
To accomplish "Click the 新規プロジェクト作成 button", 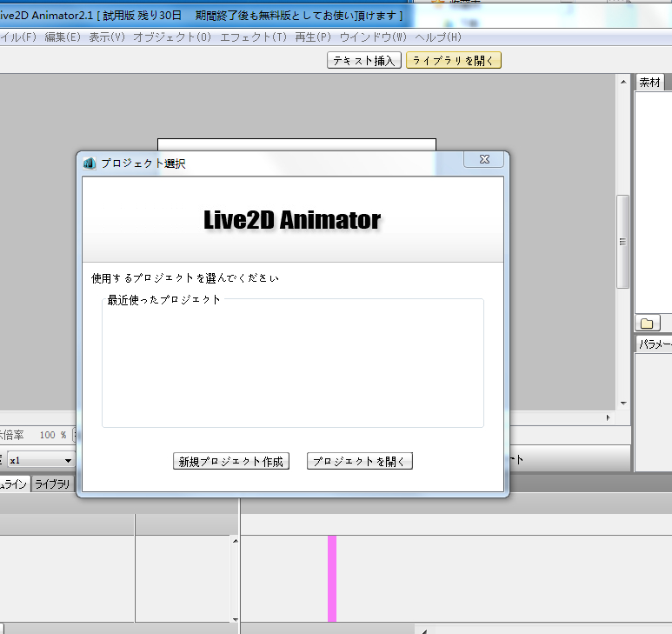I will point(231,461).
